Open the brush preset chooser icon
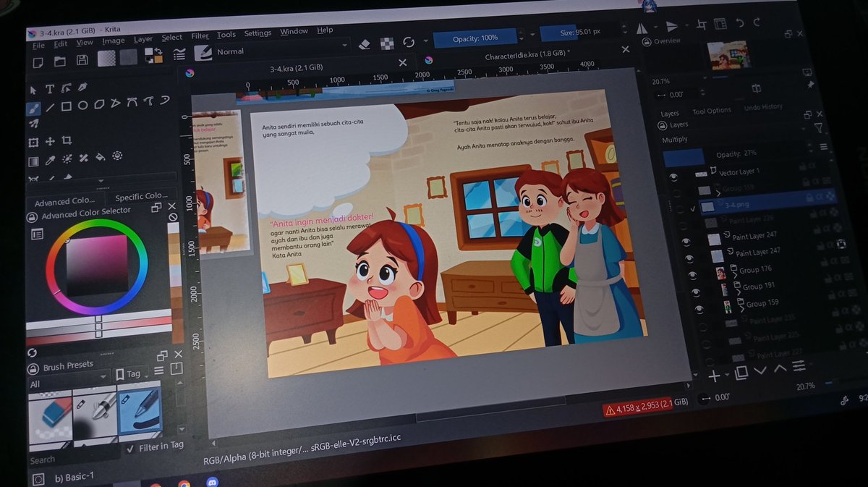This screenshot has width=868, height=487. [203, 52]
